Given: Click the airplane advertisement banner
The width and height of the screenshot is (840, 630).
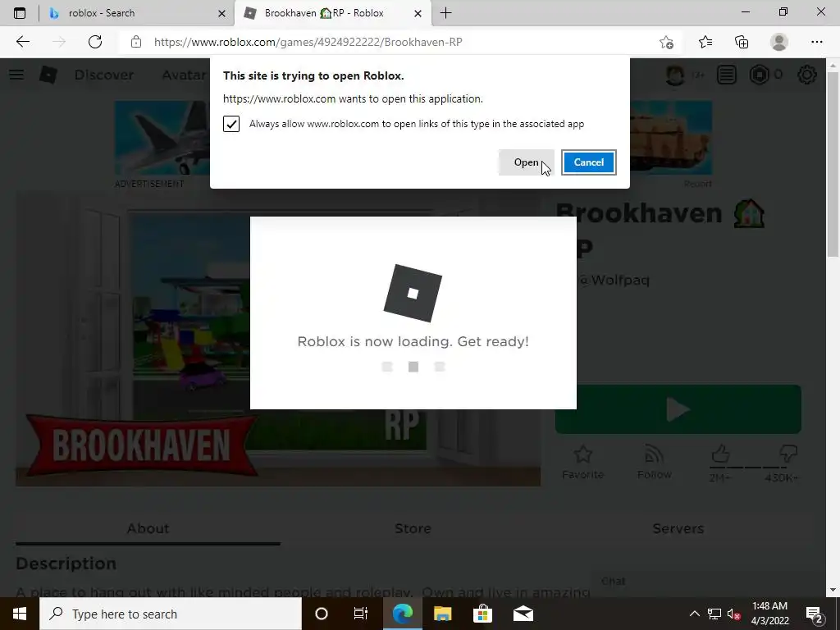Looking at the screenshot, I should [x=162, y=138].
